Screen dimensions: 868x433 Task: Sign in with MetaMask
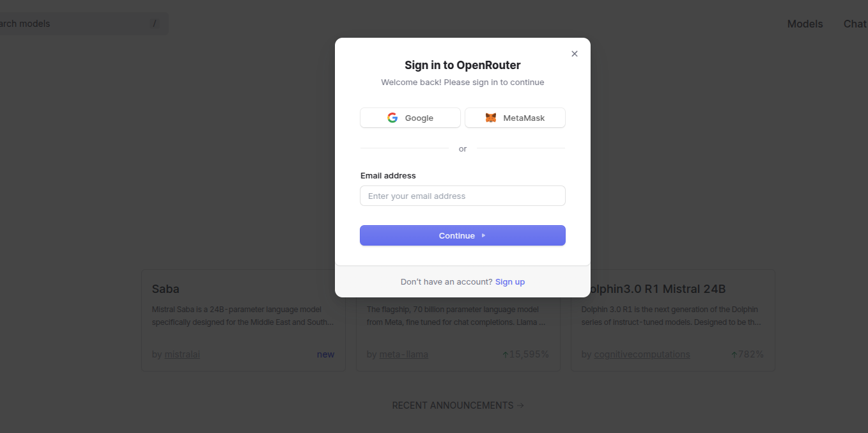coord(515,118)
